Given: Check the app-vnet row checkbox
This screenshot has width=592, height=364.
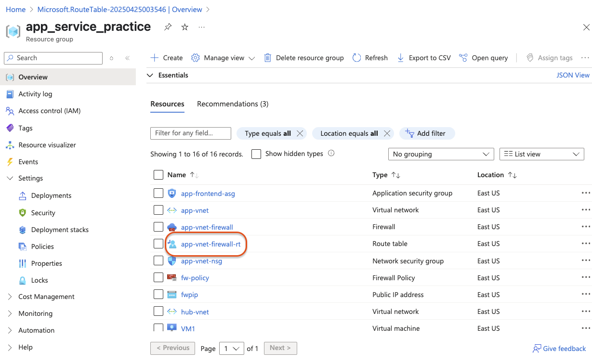Looking at the screenshot, I should pyautogui.click(x=158, y=210).
